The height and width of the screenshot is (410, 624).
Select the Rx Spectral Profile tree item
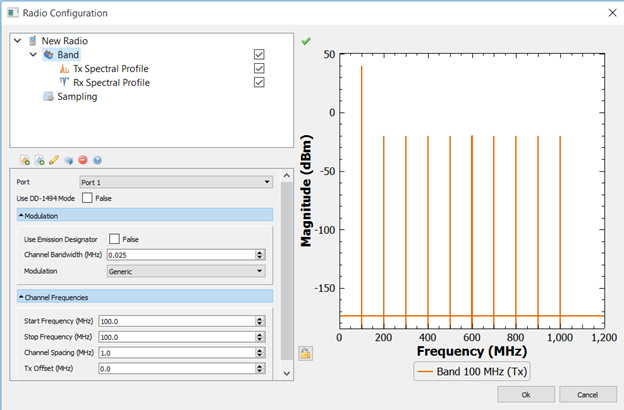point(111,82)
